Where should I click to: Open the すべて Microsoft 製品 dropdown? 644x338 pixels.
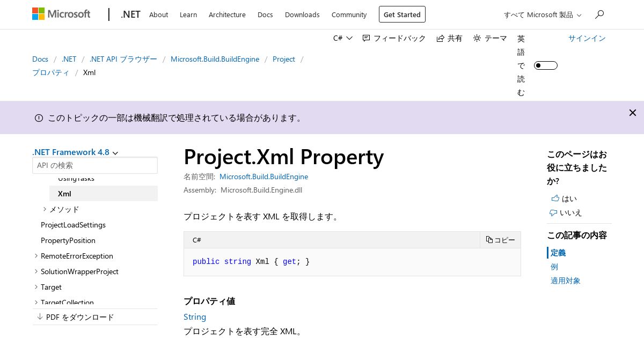543,15
